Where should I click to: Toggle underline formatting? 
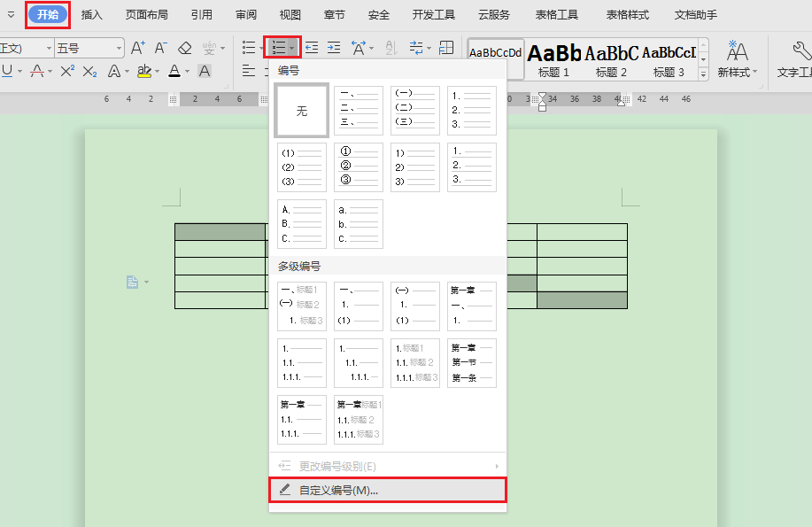pyautogui.click(x=7, y=71)
